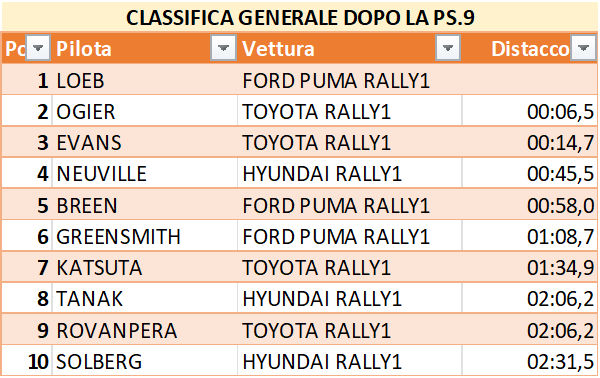Select the OGIER driver cell
Viewport: 600px width, 378px height.
pyautogui.click(x=145, y=111)
